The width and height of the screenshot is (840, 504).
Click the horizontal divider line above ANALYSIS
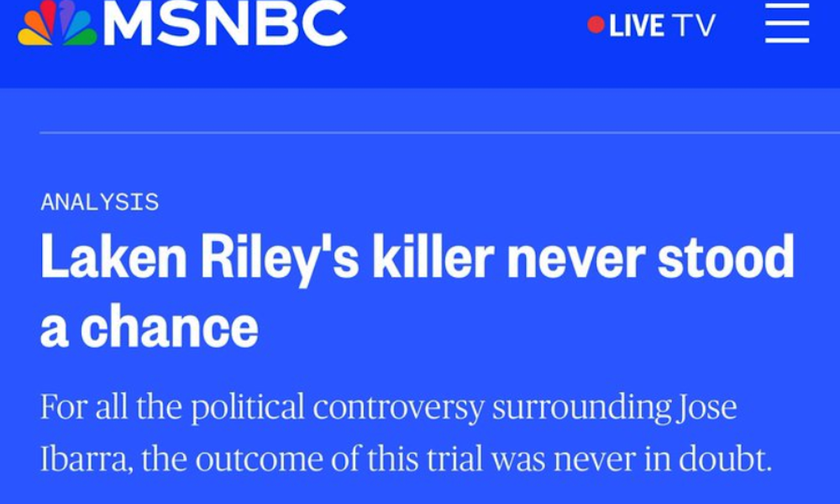pos(440,132)
